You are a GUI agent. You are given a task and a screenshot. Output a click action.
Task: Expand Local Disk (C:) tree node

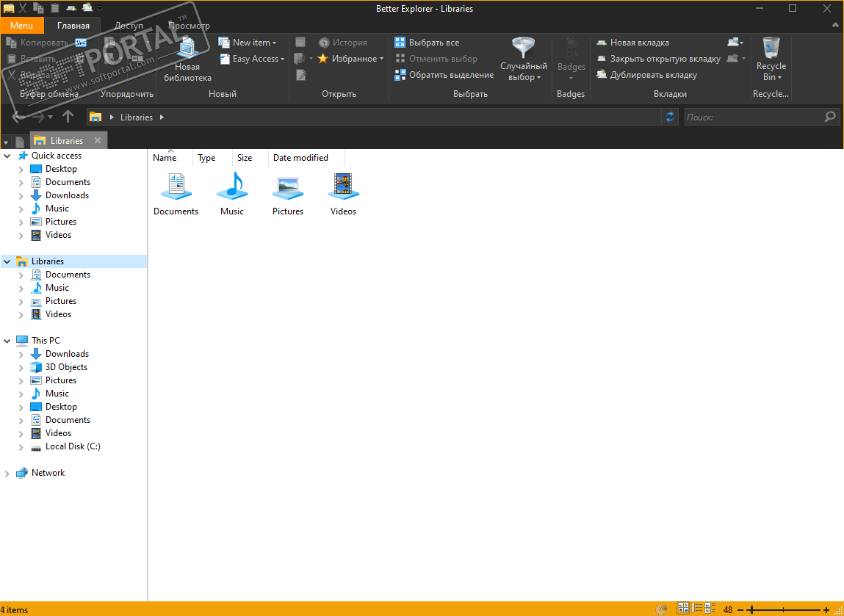click(21, 446)
